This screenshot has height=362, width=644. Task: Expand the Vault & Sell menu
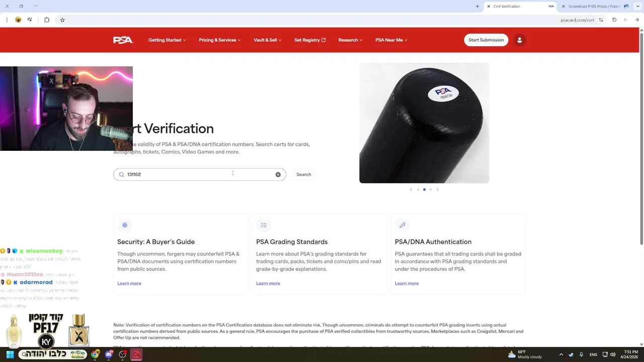point(268,40)
